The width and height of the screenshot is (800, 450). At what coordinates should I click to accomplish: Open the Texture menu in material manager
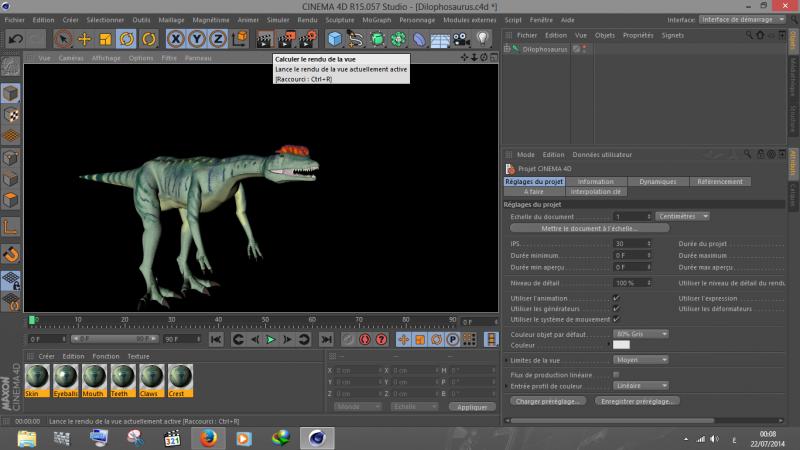tap(138, 356)
